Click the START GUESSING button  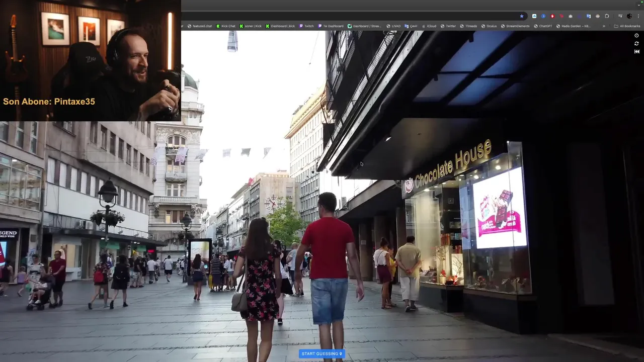point(322,353)
